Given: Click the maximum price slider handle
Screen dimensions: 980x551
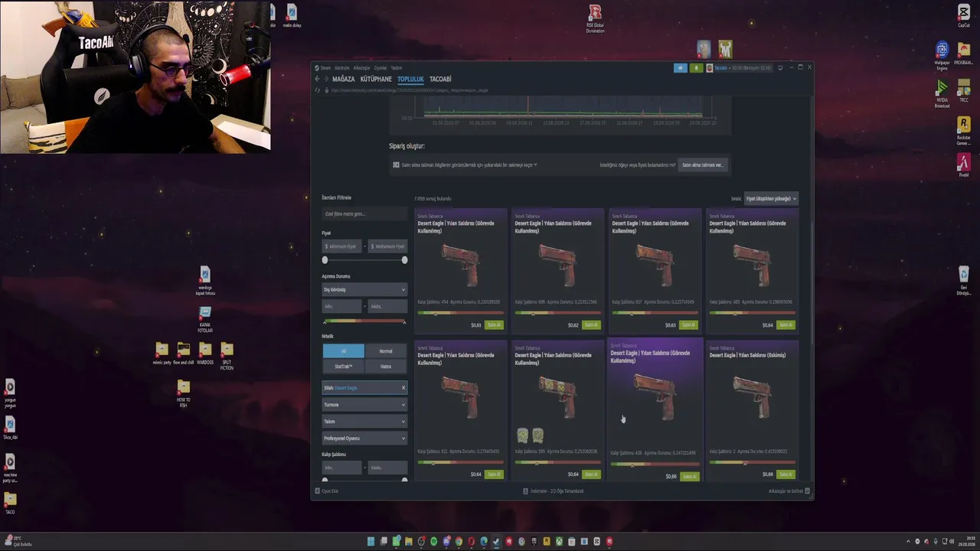Looking at the screenshot, I should tap(404, 260).
